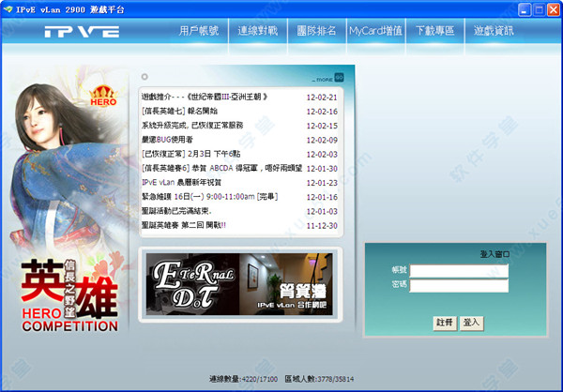Open news [已恢復正常] 2月3日 下午6點
This screenshot has height=392, width=563.
pos(191,154)
